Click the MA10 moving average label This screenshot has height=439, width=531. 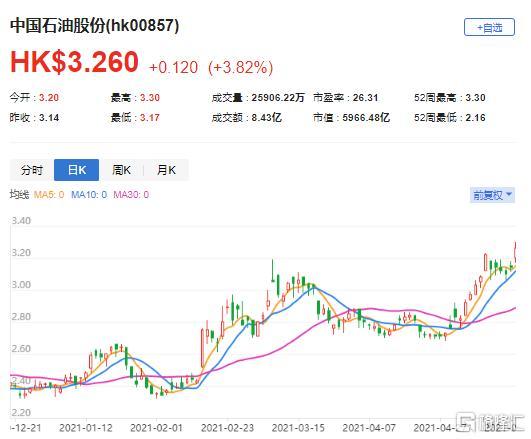coord(89,195)
